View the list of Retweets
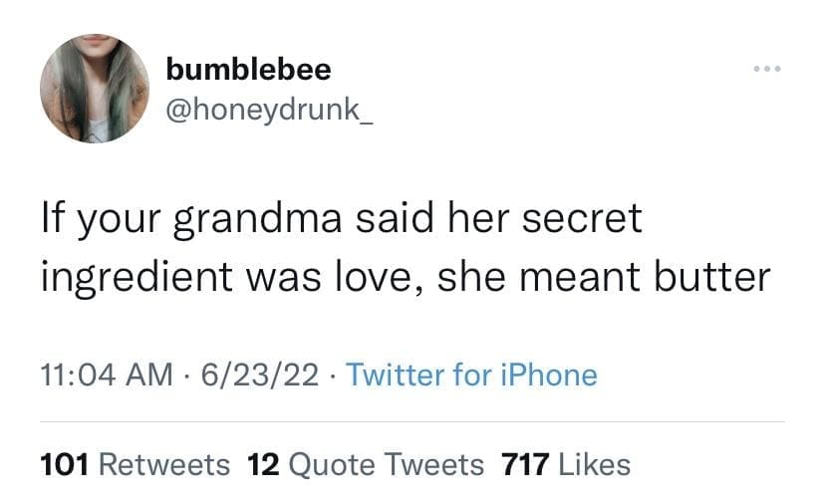 (x=166, y=464)
